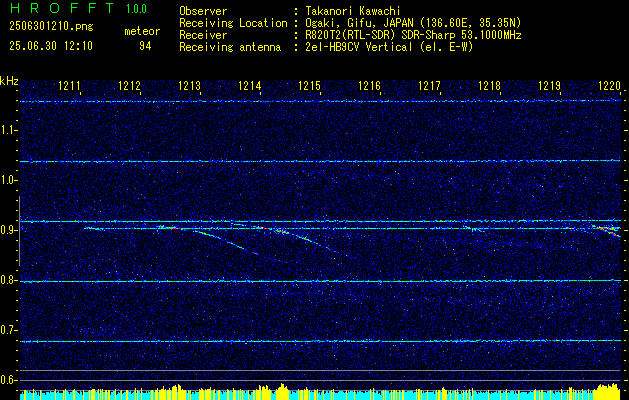Click the 0.8 kHz axis label
Viewport: 629px width, 400px height.
click(x=9, y=280)
